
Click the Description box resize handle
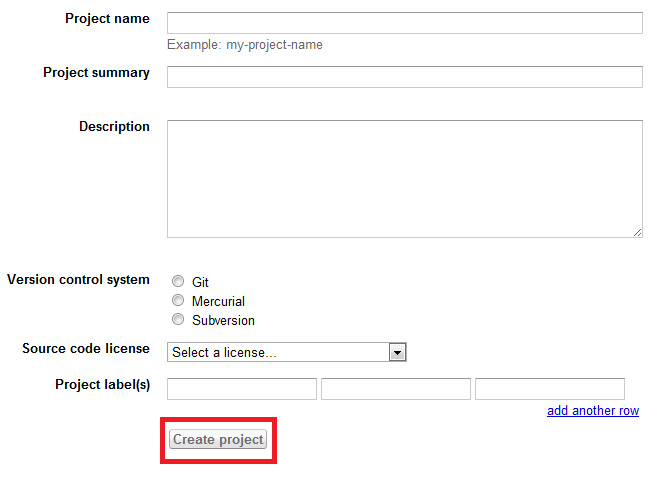(x=637, y=232)
